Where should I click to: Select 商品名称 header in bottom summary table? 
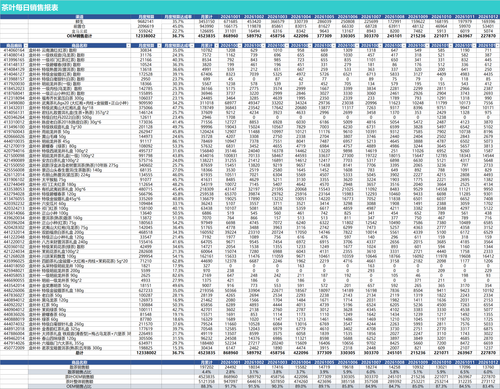[x=79, y=362]
